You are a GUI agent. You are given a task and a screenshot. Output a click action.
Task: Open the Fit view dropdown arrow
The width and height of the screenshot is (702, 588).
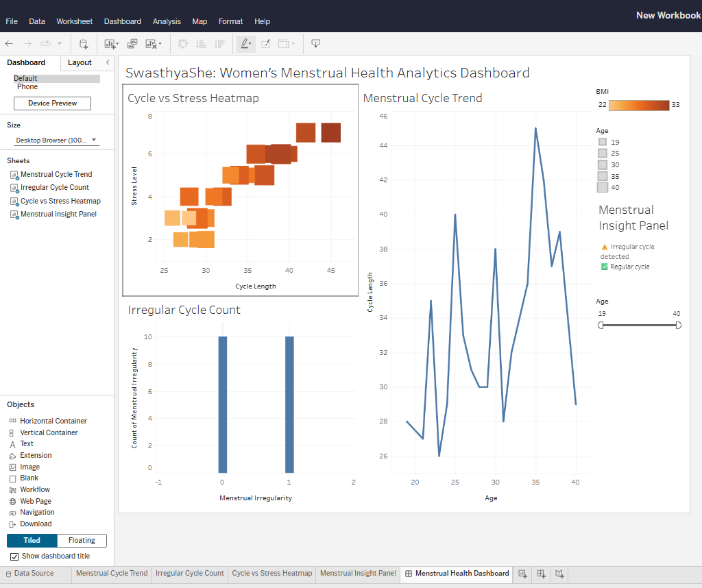click(293, 44)
